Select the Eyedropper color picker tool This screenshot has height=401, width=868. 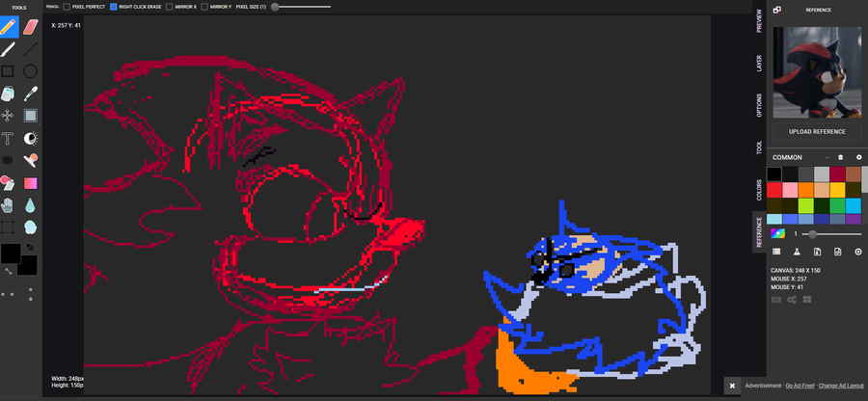point(31,94)
